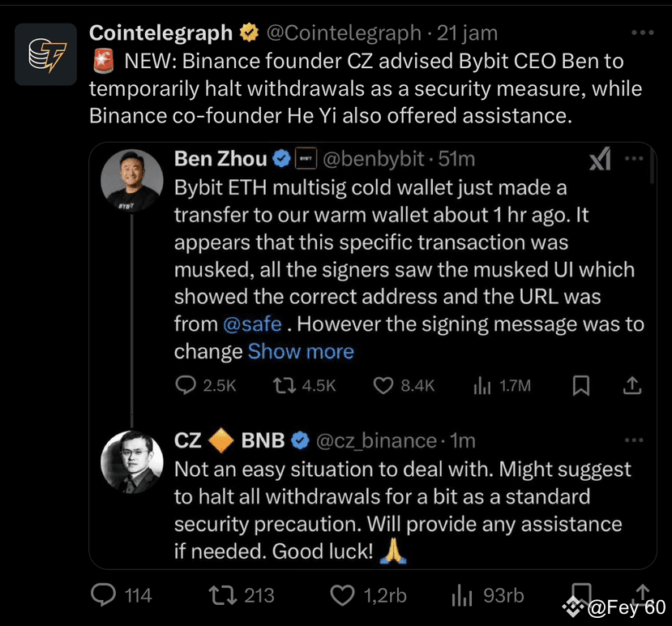Share Ben Zhou's tweet
This screenshot has height=626, width=672.
pyautogui.click(x=634, y=386)
